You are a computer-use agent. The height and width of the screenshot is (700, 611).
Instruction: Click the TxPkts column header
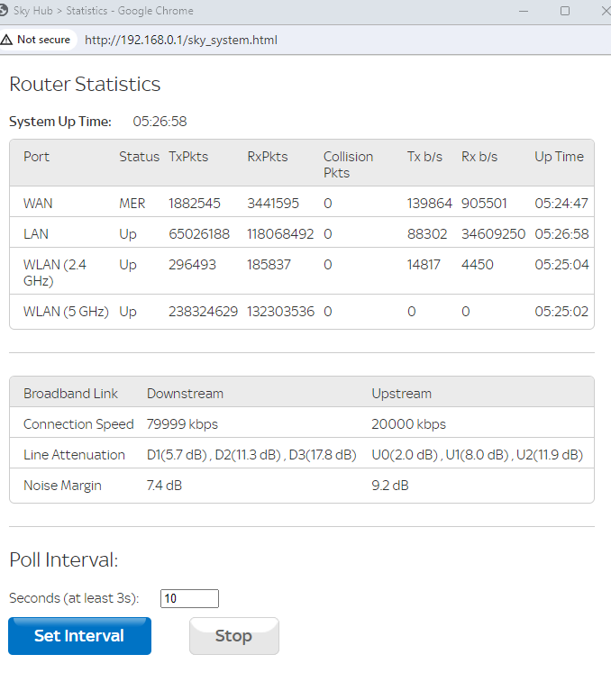click(x=188, y=157)
